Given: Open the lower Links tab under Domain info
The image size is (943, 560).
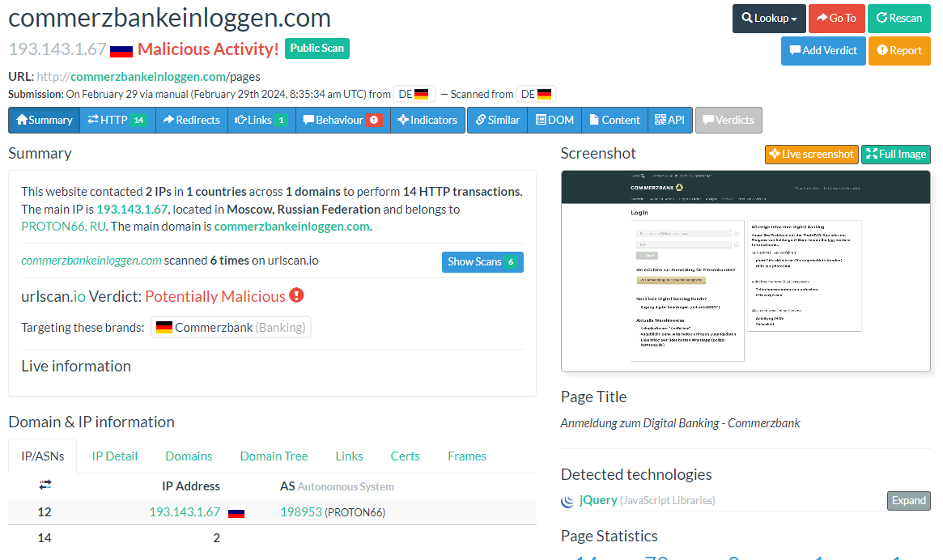Looking at the screenshot, I should (349, 456).
